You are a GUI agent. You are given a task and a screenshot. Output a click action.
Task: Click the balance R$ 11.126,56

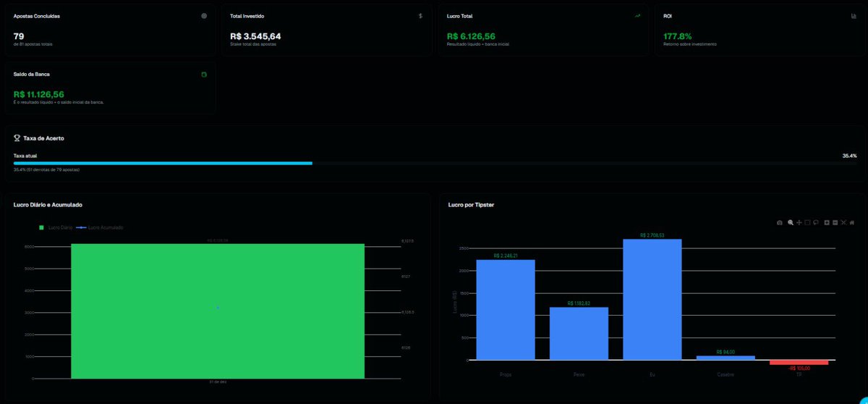coord(39,94)
